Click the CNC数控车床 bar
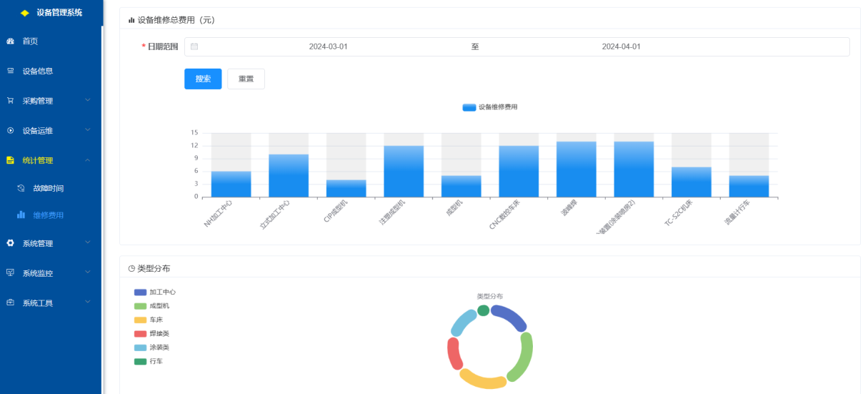 point(519,171)
